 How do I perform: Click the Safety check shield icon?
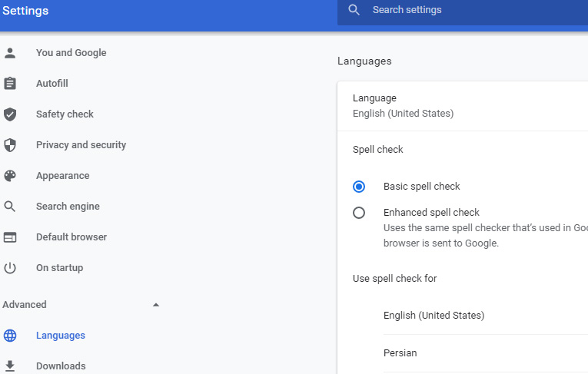pyautogui.click(x=10, y=114)
